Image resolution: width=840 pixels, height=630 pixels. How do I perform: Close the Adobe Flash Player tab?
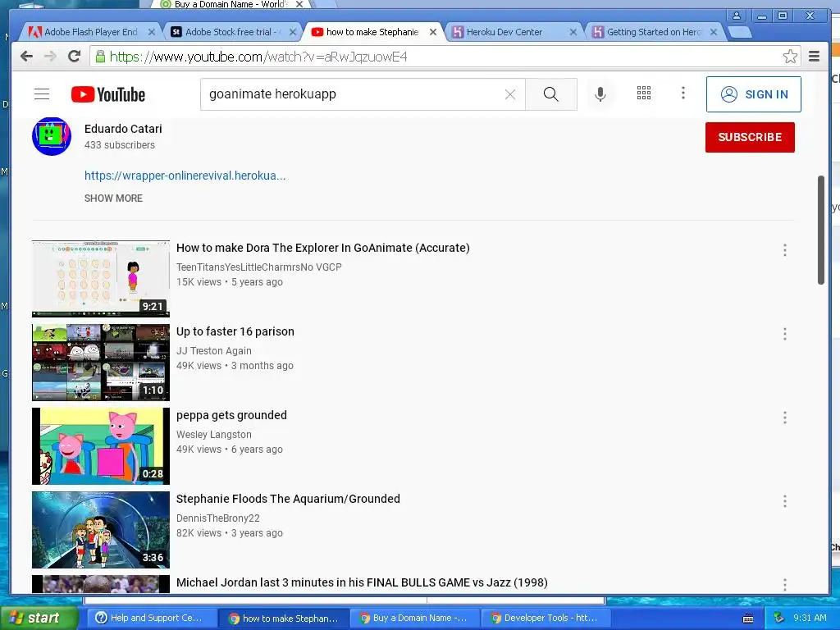[x=152, y=32]
